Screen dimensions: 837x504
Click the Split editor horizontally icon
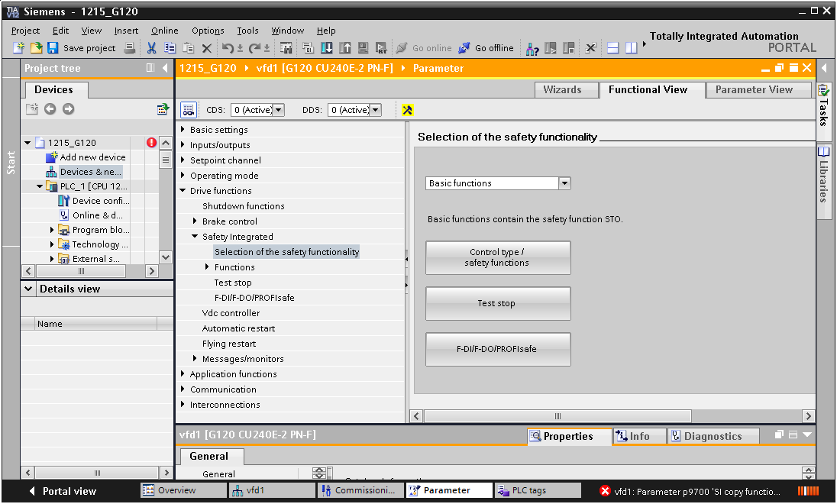613,48
